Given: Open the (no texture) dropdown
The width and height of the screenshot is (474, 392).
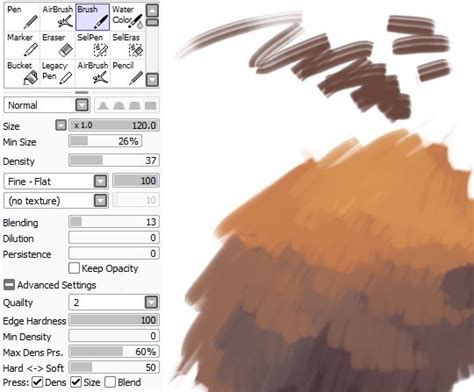Looking at the screenshot, I should 56,201.
